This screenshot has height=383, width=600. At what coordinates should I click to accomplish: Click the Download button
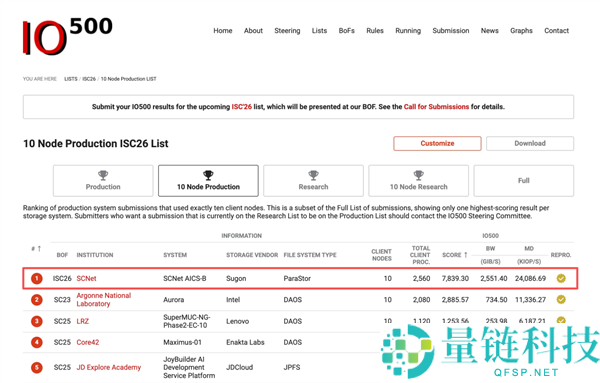pos(530,143)
